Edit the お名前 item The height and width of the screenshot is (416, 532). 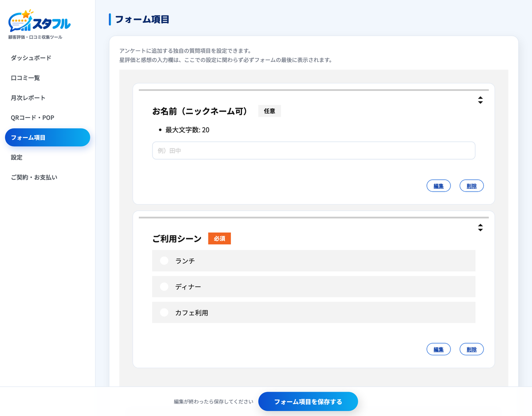click(438, 186)
